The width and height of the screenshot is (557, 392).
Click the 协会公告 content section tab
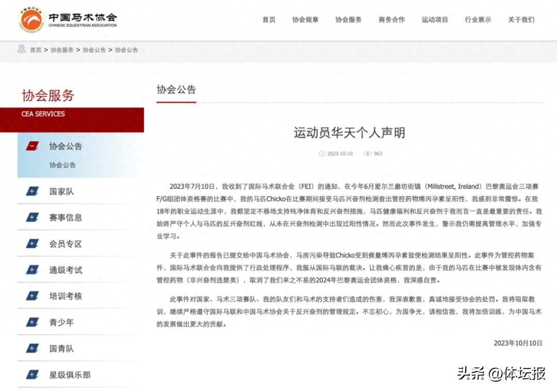[x=176, y=90]
